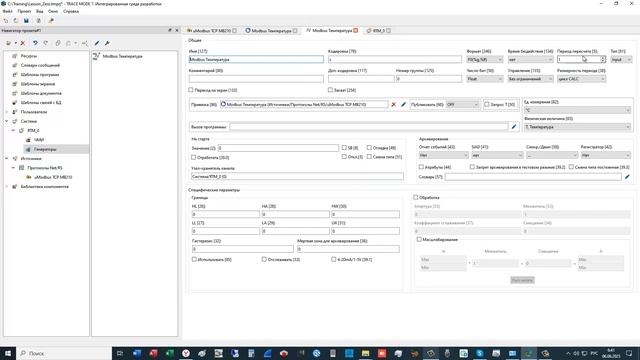Toggle the Запрос Т checkbox

[x=487, y=104]
